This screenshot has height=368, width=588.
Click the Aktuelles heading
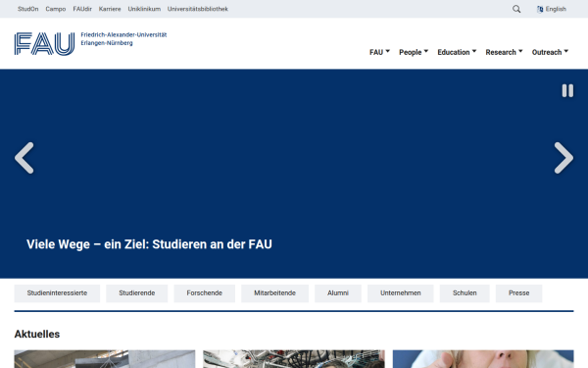coord(37,335)
